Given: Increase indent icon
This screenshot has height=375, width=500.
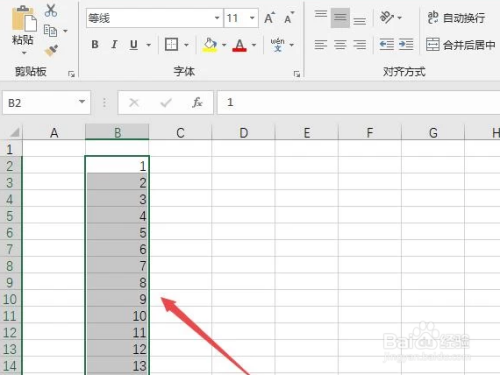Looking at the screenshot, I should point(406,44).
